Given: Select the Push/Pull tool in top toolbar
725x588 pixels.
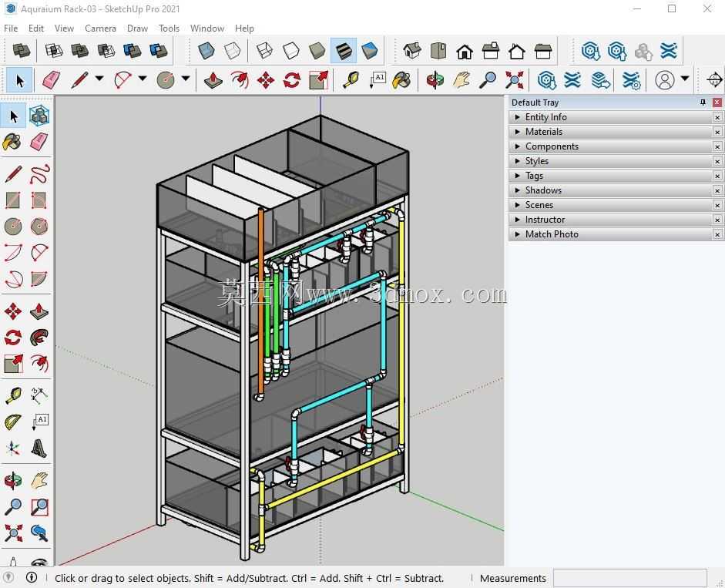Looking at the screenshot, I should (x=213, y=80).
